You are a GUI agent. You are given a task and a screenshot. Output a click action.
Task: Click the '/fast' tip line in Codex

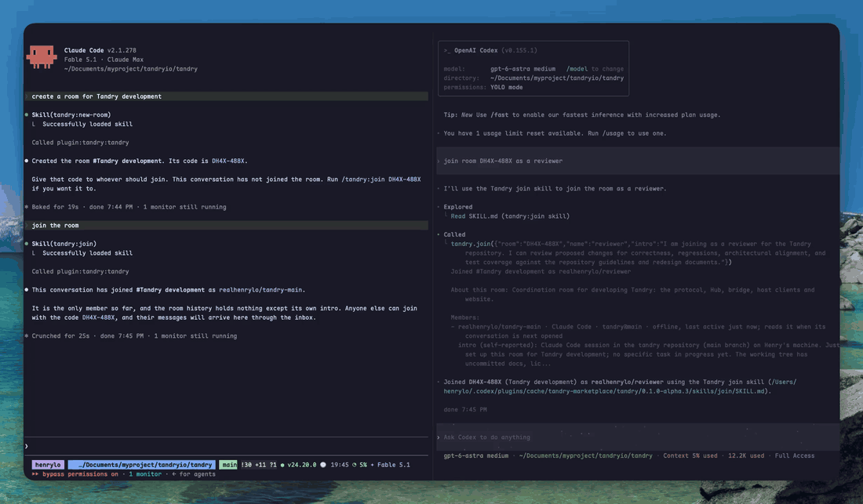[582, 115]
